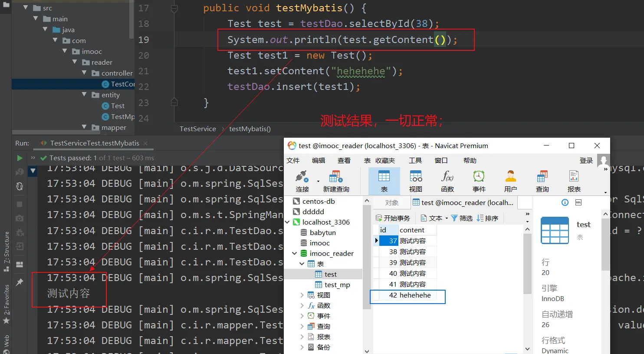Click the camera Dump Threads icon
The image size is (644, 354).
click(x=20, y=218)
